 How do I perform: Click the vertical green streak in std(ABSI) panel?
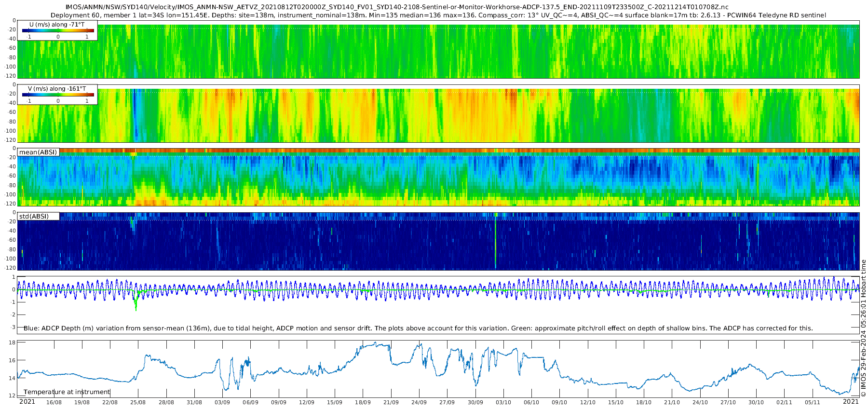tap(495, 241)
